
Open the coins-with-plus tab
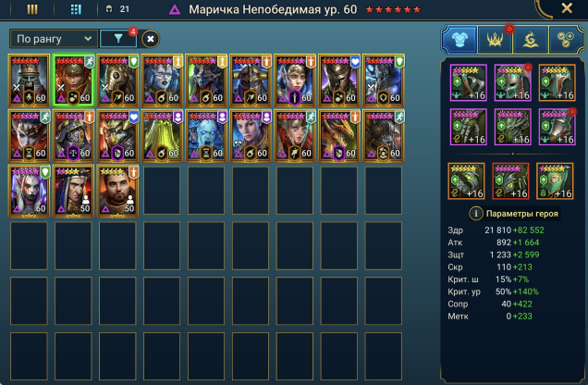coord(566,40)
